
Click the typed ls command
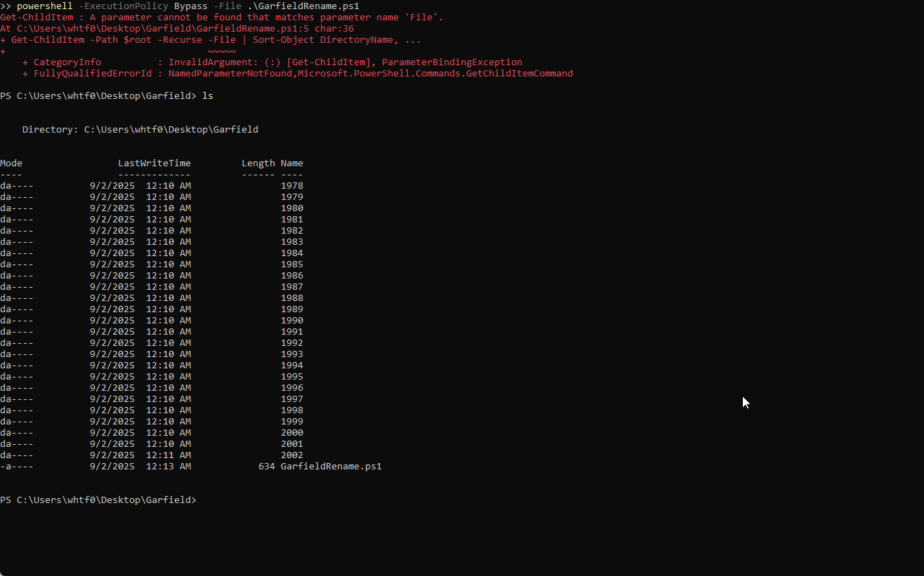pos(207,96)
